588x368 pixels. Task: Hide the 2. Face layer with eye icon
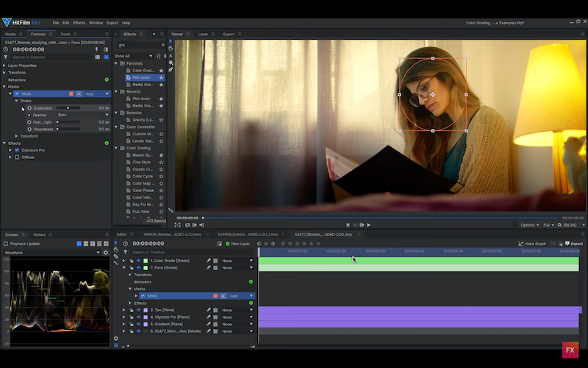tap(138, 268)
